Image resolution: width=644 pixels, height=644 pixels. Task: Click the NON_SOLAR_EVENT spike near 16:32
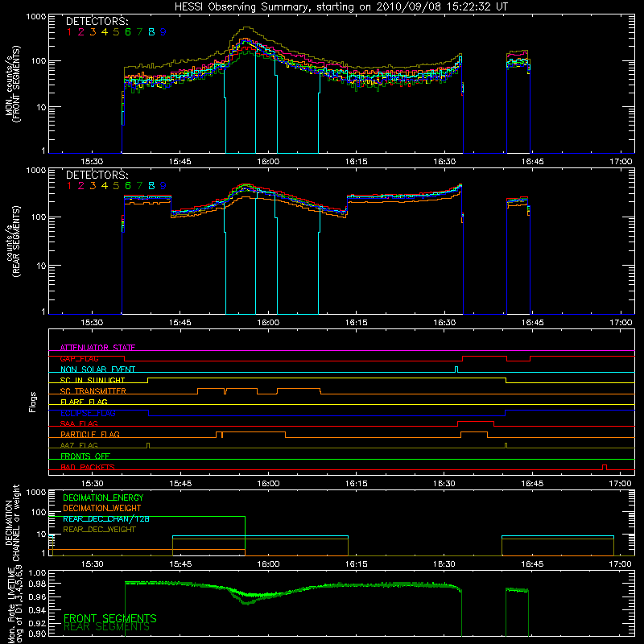pyautogui.click(x=456, y=369)
